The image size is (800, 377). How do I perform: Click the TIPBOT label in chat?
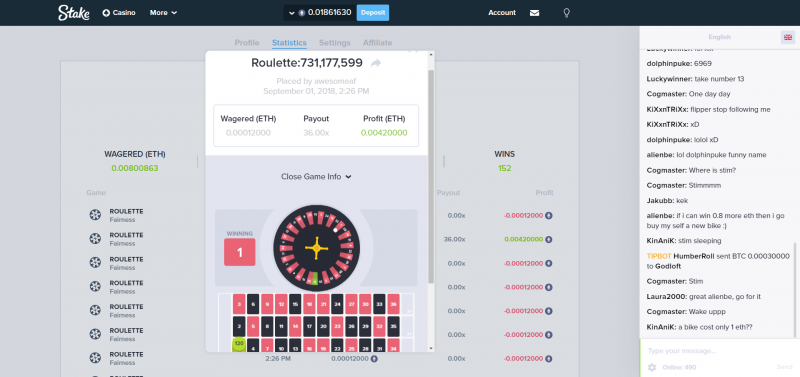pos(659,256)
